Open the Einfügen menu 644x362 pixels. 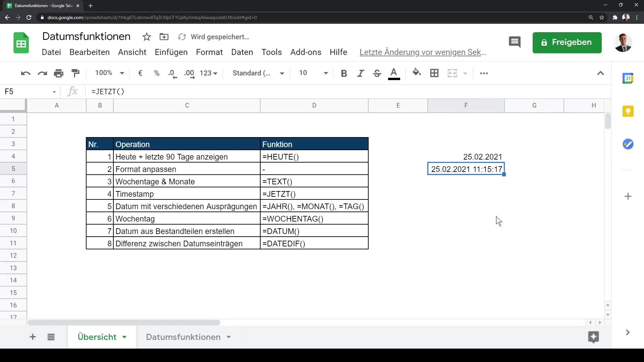click(171, 52)
